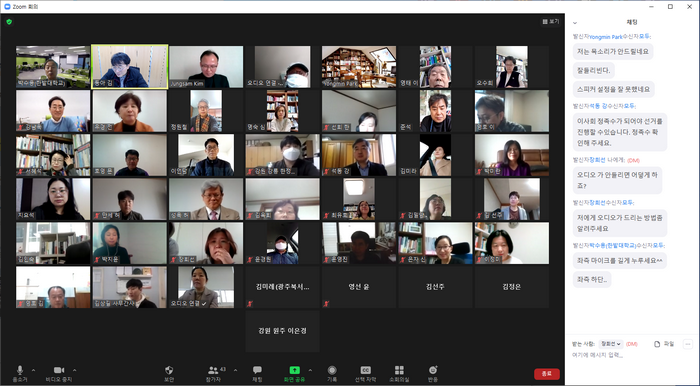Open the 장희선 recipient dropdown
This screenshot has width=700, height=386.
(x=611, y=344)
